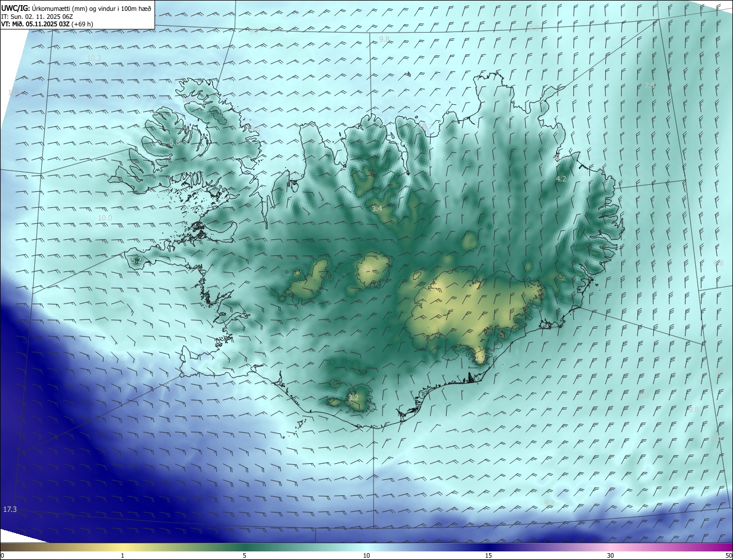
Task: Click the 30 tick on the color scale
Action: 610,555
